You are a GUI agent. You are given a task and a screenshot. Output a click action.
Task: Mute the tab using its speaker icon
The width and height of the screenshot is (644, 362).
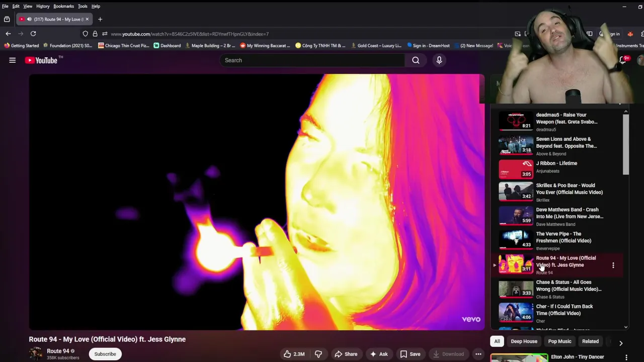point(29,19)
